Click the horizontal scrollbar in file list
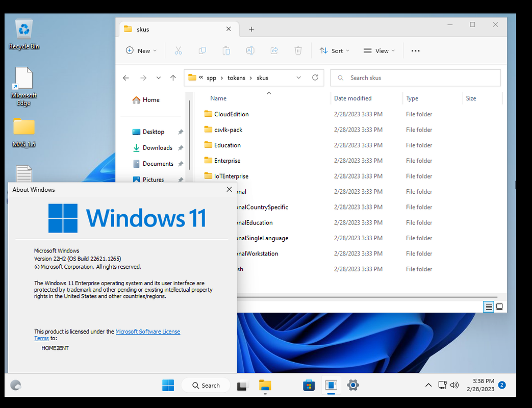Screen dimensions: 532x408 coord(367,297)
